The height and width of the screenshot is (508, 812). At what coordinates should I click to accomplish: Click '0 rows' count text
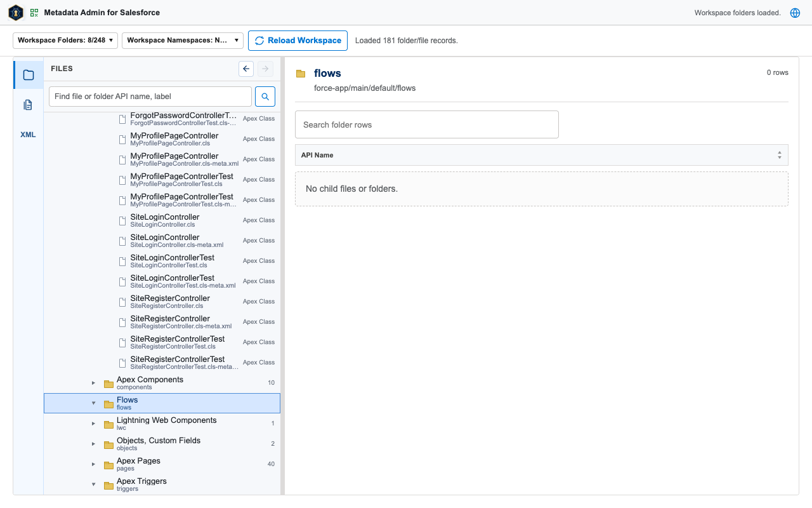point(778,72)
